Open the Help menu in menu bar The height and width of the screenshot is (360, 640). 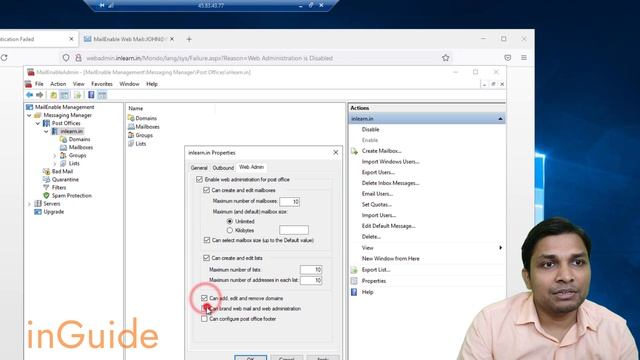(x=152, y=84)
